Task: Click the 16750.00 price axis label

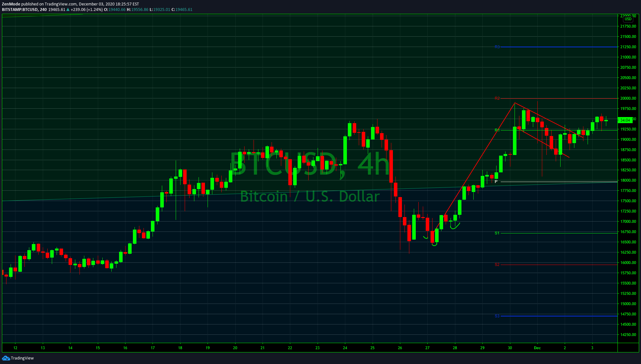Action: point(628,232)
